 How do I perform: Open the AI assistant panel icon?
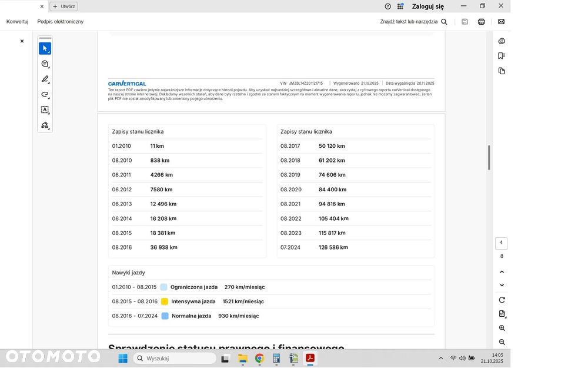point(502,41)
